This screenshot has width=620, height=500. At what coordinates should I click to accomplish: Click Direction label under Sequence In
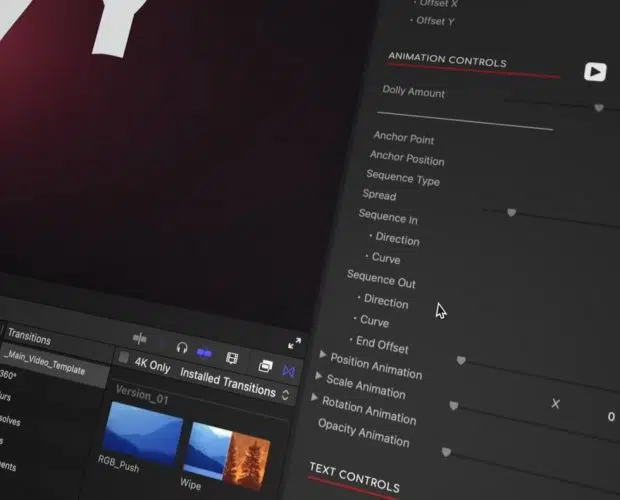[x=397, y=239]
